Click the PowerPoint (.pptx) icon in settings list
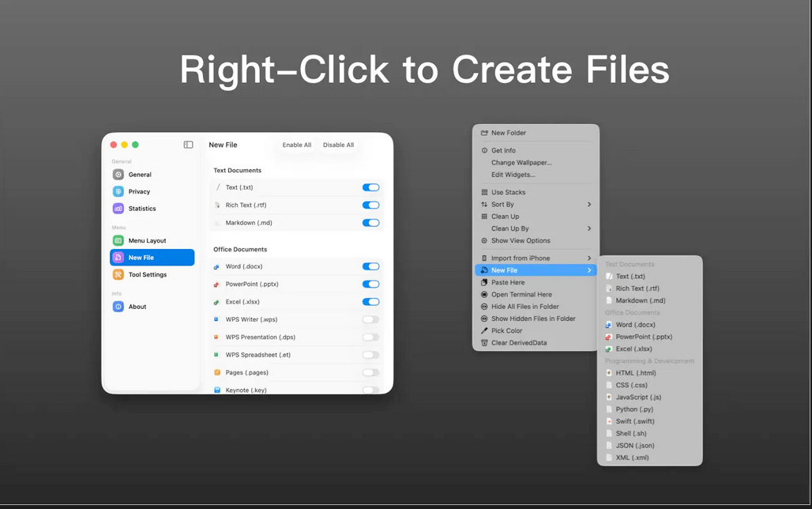Viewport: 812px width, 509px height. (216, 285)
